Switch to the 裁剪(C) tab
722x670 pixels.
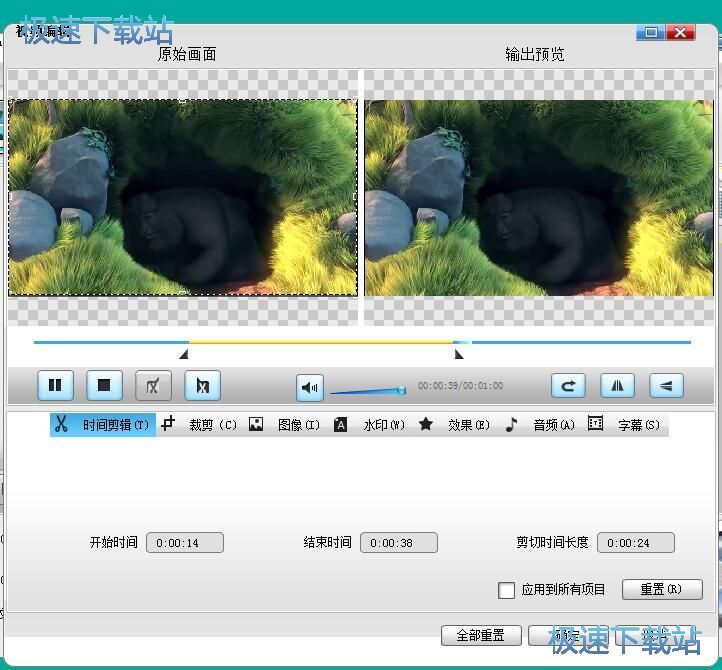[200, 425]
